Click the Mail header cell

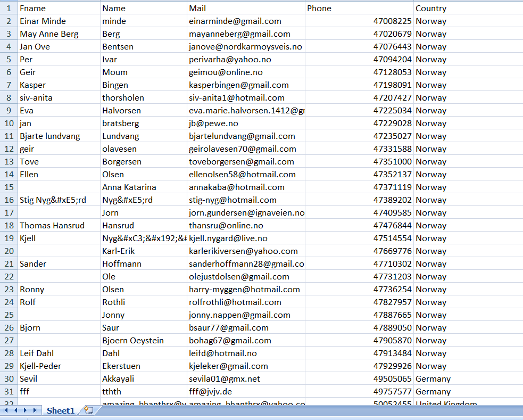coord(246,8)
